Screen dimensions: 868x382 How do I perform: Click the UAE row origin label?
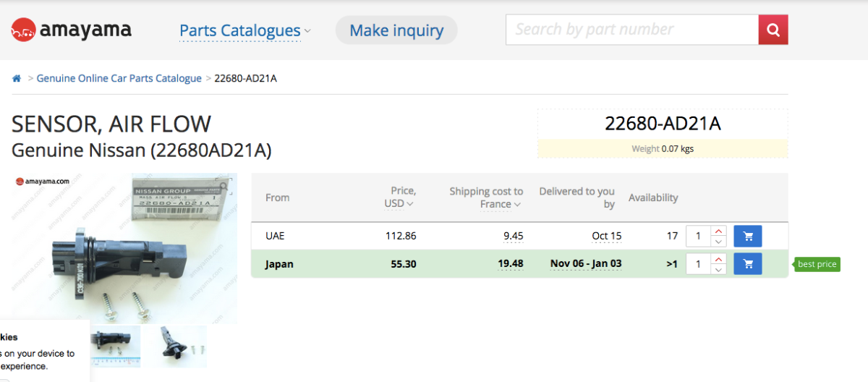(x=275, y=236)
